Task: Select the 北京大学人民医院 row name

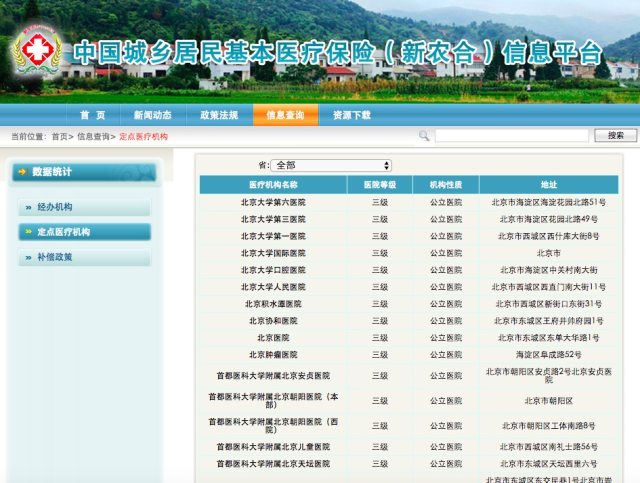Action: pos(273,287)
